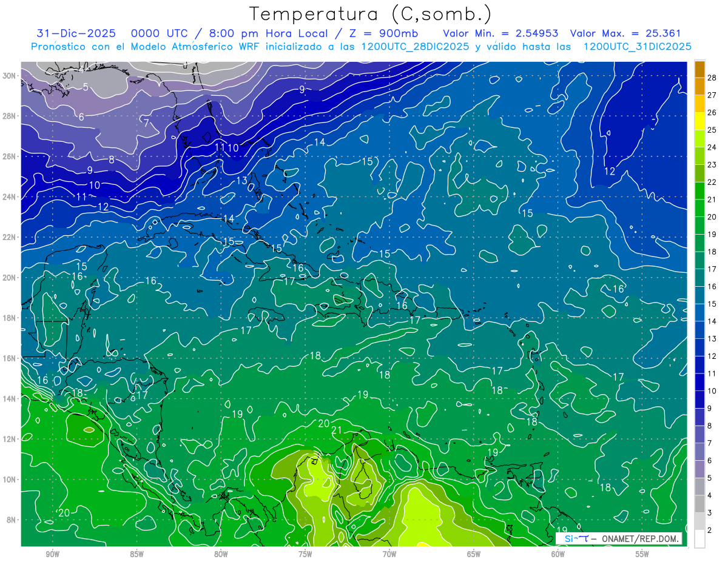The image size is (728, 562).
Task: Click "Valor Min. = 2.54953" text
Action: [x=501, y=33]
